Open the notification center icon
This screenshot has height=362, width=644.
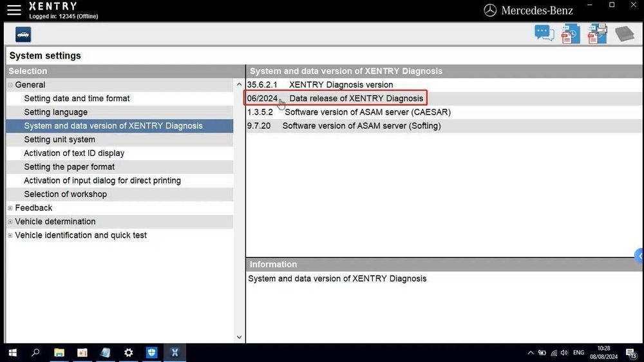[631, 353]
